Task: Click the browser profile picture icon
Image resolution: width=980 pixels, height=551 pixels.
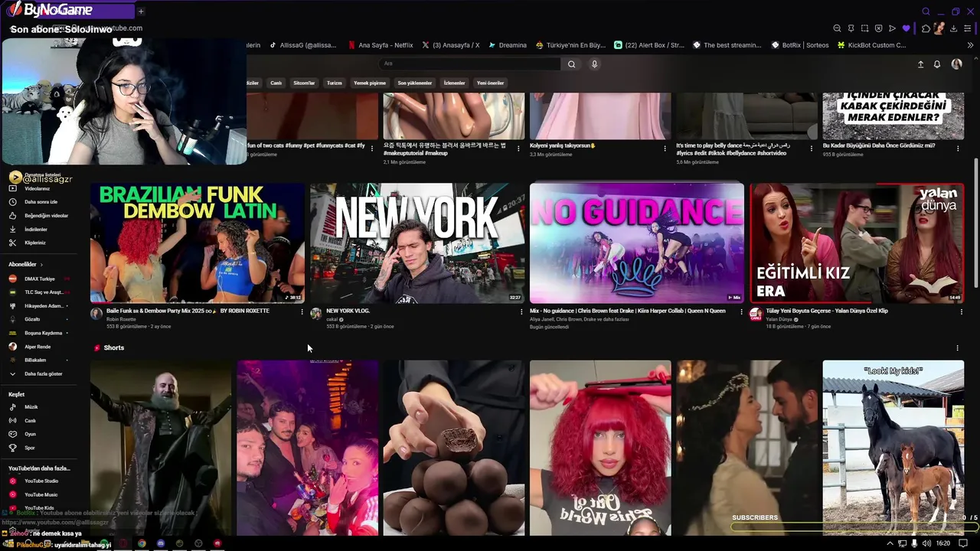Action: click(x=939, y=28)
